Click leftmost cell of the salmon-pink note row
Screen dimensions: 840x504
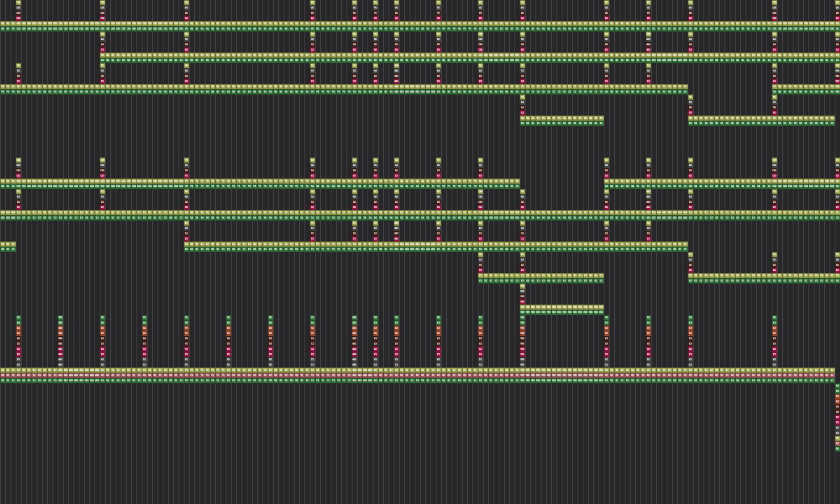tap(3, 375)
